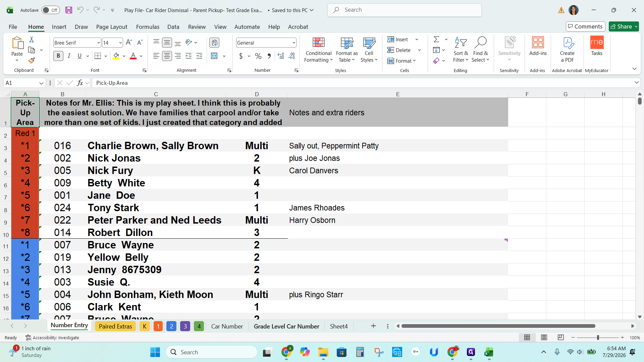Toggle Middle Align
Viewport: 644px width, 362px height.
tap(167, 43)
